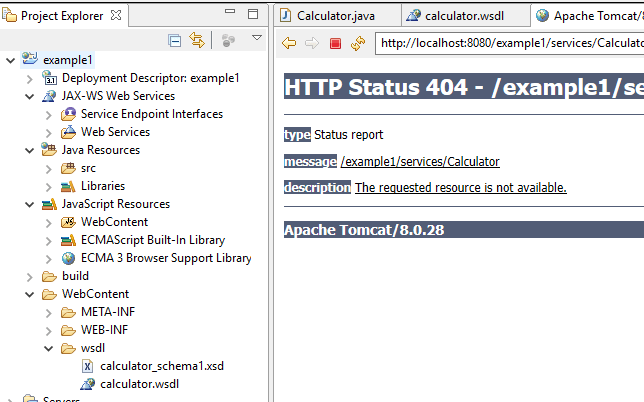Click the Focus on Active Task icon

click(228, 40)
